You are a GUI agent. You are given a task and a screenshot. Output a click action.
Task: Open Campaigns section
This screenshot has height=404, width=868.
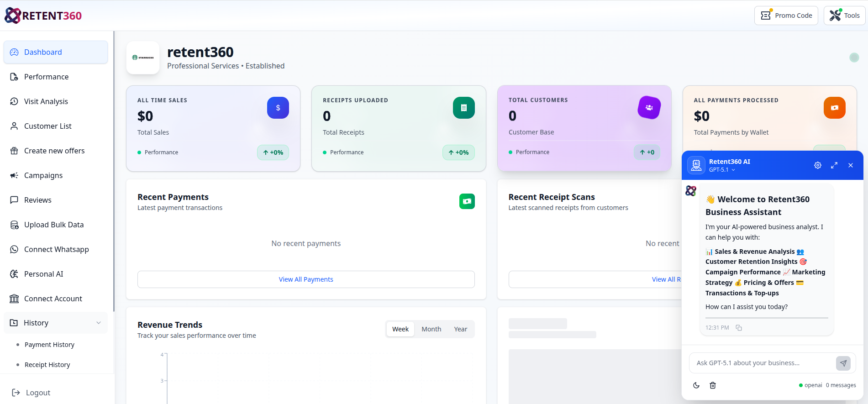pos(56,175)
